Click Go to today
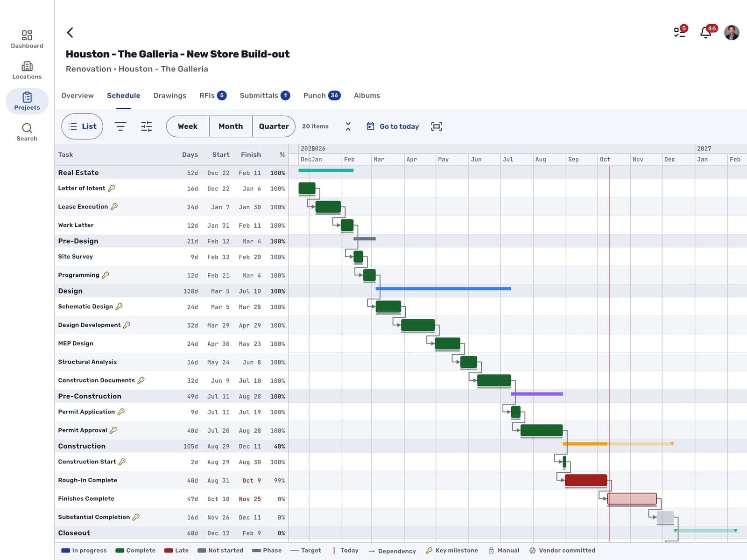 (393, 126)
